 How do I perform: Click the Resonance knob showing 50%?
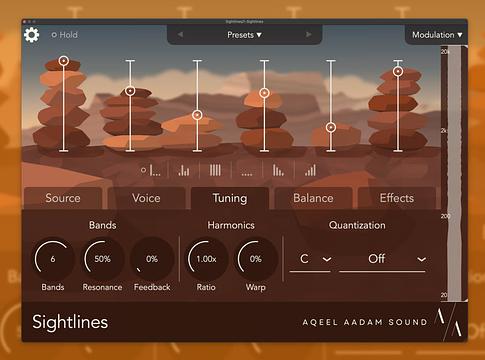(102, 259)
